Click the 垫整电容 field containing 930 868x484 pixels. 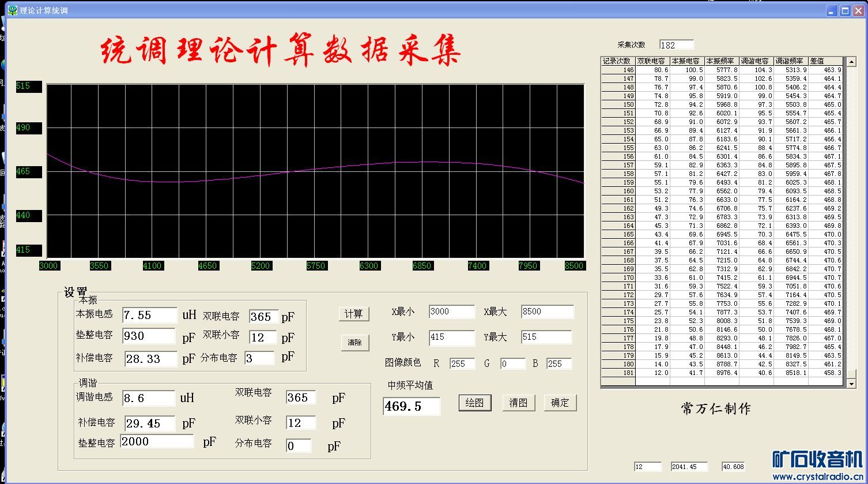coord(148,336)
